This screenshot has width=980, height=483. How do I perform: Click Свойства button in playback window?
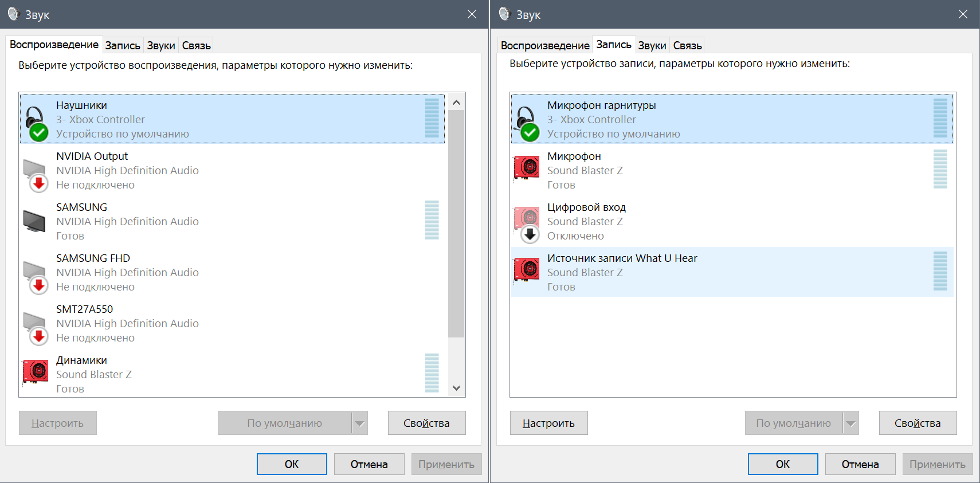426,423
